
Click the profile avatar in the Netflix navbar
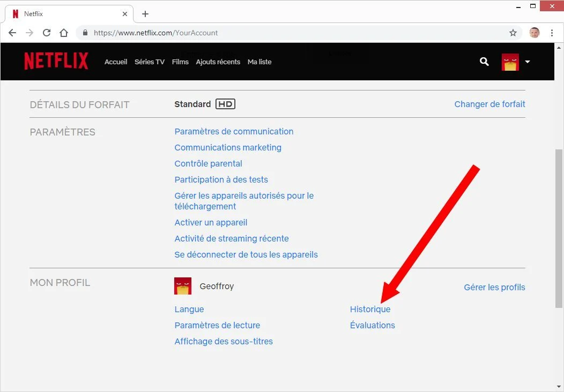(x=510, y=62)
